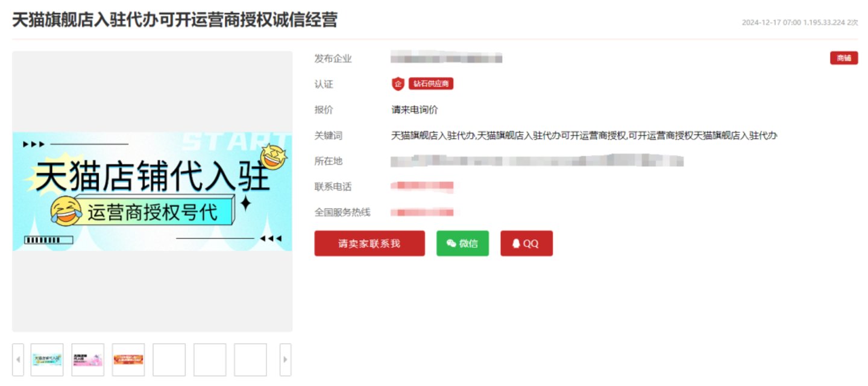The image size is (868, 386).
Task: Click the 请来电询价 price text
Action: click(x=415, y=110)
